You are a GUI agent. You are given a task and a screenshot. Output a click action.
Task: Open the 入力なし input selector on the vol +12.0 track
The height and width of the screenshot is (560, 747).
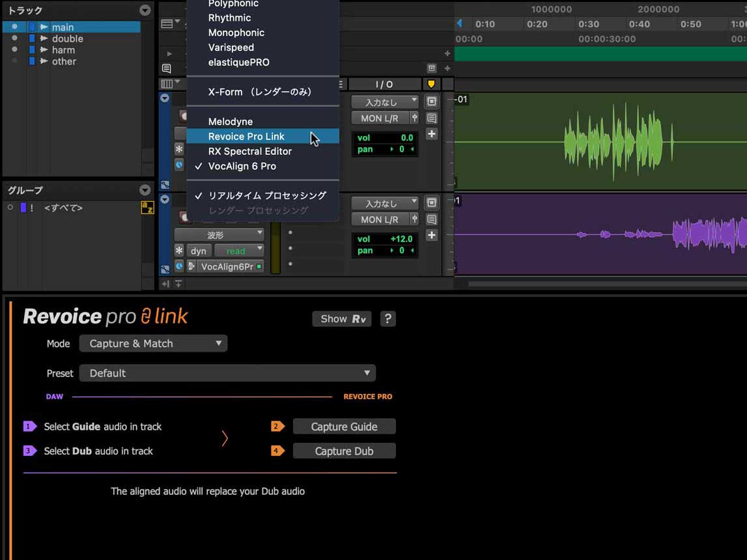(x=385, y=203)
